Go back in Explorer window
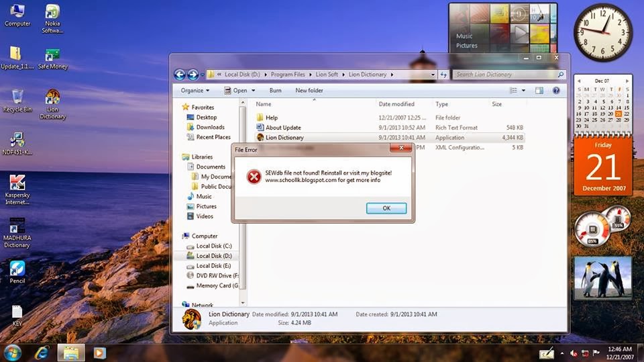 pyautogui.click(x=180, y=75)
